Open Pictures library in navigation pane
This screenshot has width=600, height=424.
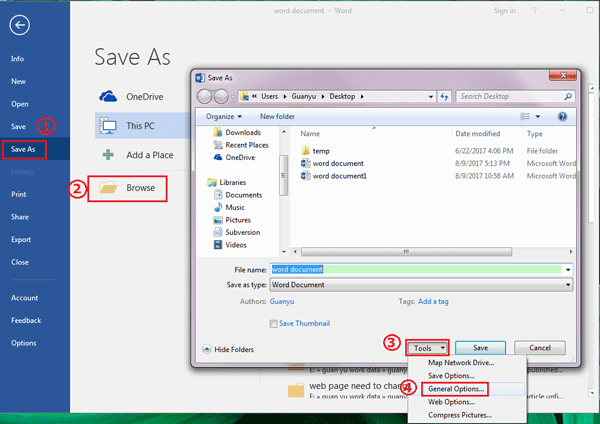tap(232, 220)
